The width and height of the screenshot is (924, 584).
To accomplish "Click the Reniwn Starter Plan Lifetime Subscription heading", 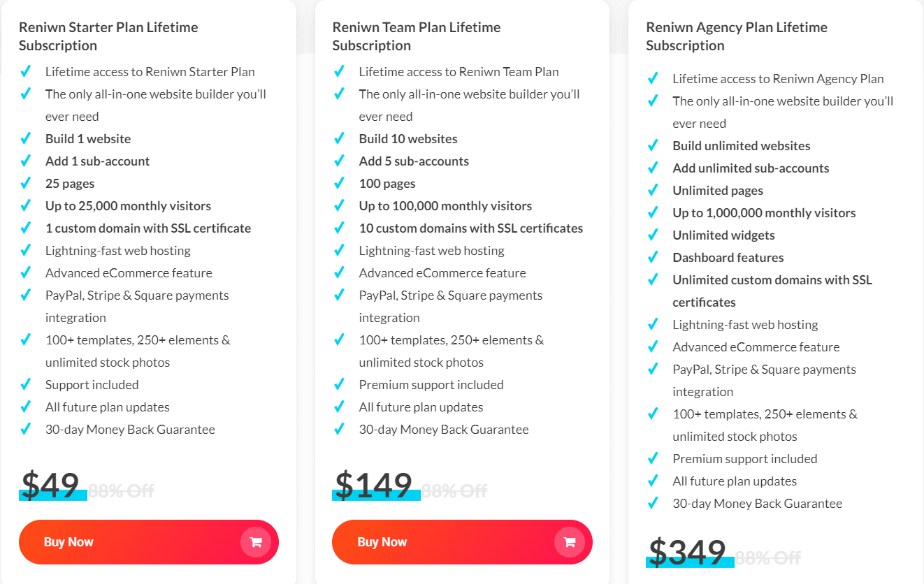I will click(x=108, y=36).
